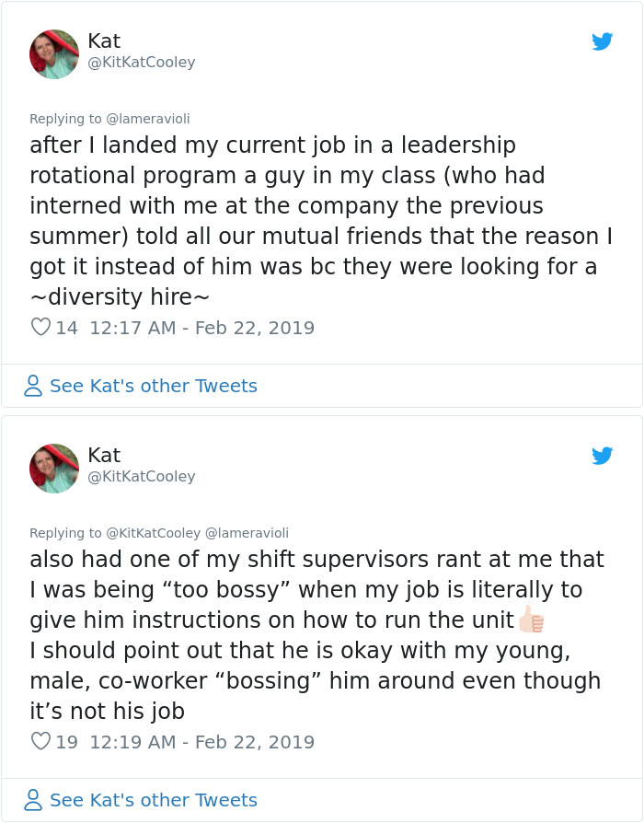Click the Twitter bird icon on the second tweet
This screenshot has height=823, width=644.
[x=604, y=456]
